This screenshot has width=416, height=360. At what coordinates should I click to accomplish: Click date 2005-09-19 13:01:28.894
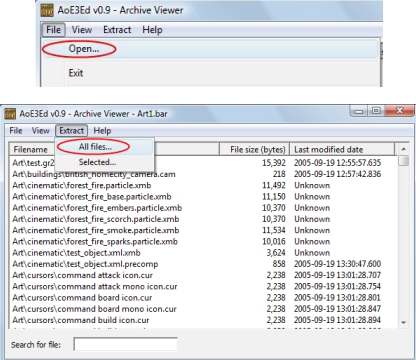337,320
